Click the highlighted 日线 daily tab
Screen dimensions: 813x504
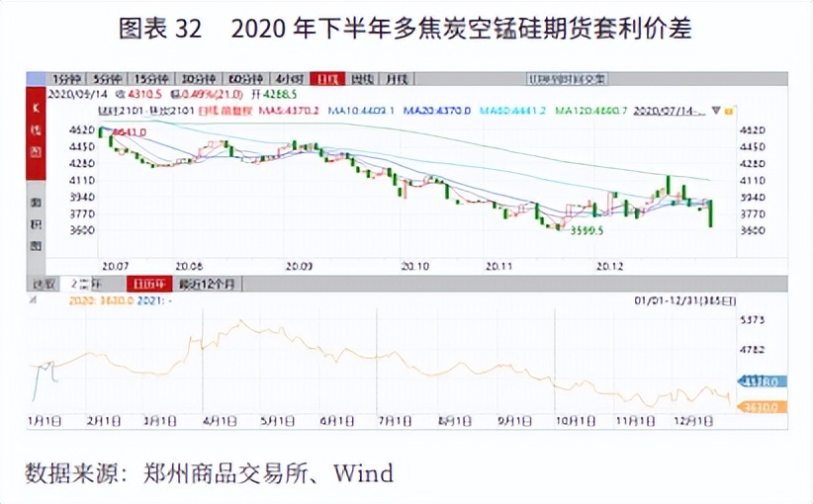[x=325, y=78]
